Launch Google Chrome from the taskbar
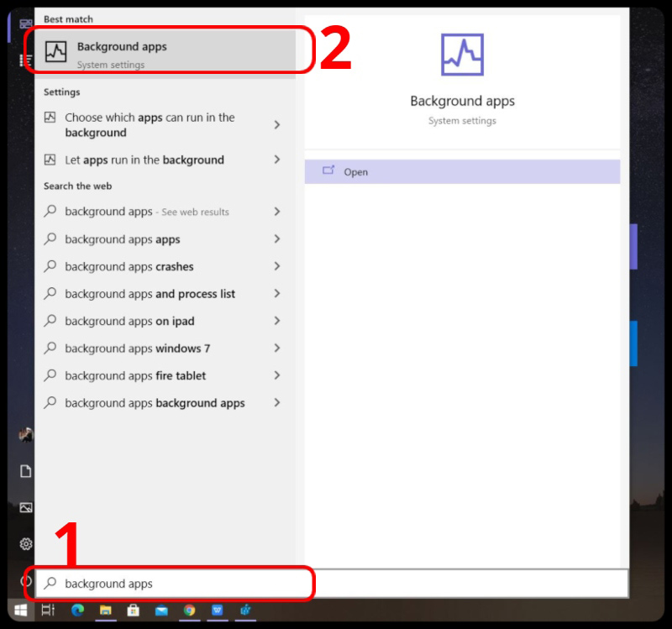The height and width of the screenshot is (629, 672). click(x=190, y=610)
